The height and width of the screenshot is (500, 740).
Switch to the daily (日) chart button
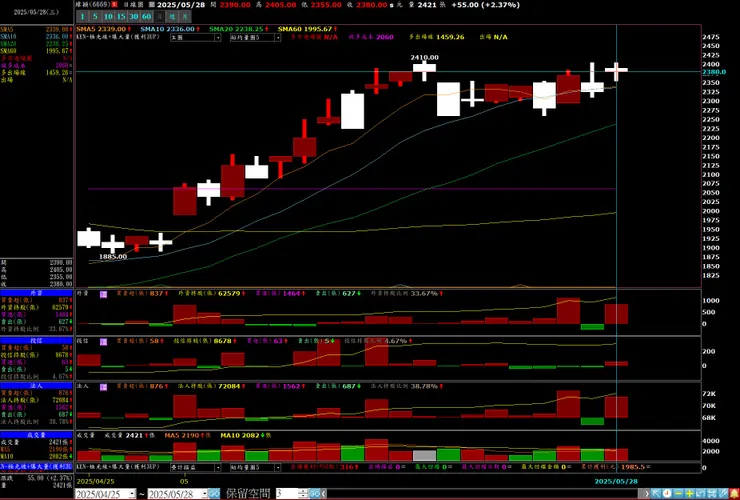[160, 17]
